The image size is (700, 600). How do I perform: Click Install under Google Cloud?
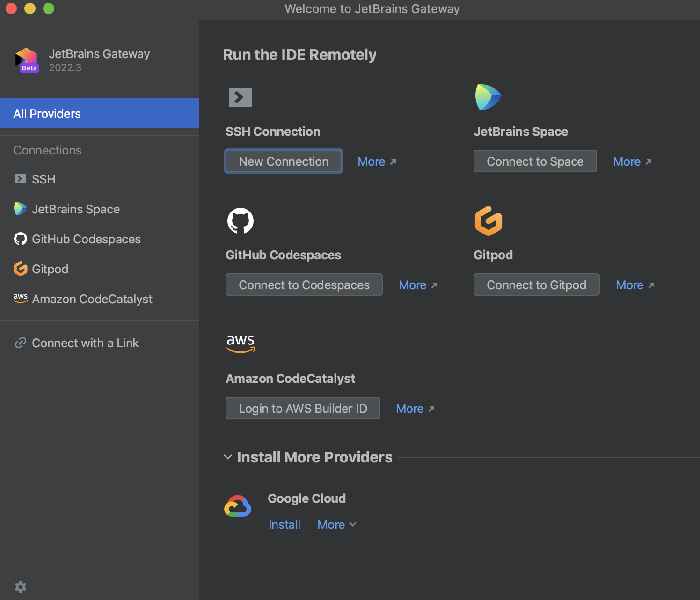284,524
